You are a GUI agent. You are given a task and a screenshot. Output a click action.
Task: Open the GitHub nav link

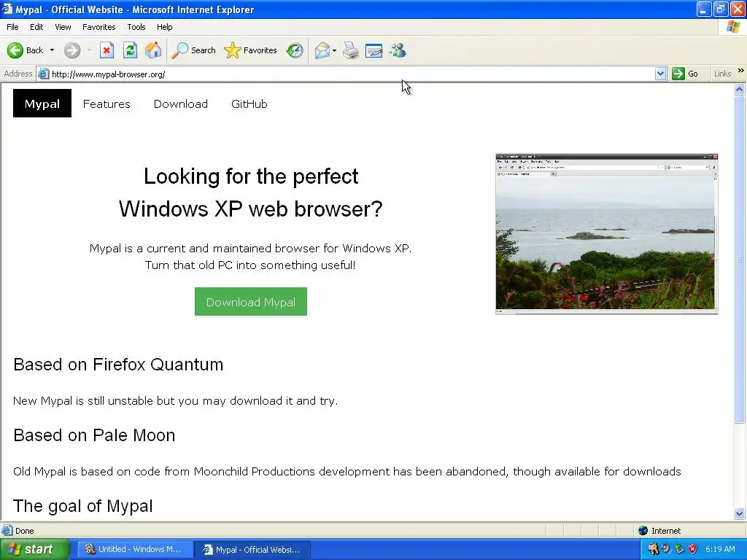249,104
